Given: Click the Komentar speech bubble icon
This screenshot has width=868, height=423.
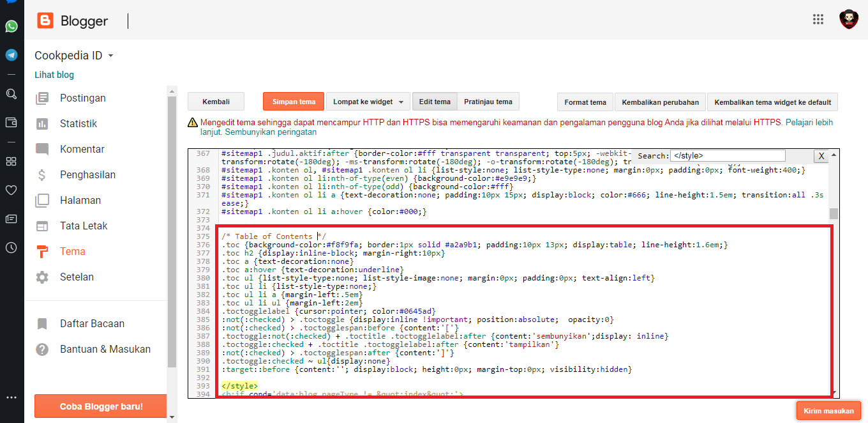Looking at the screenshot, I should (x=42, y=150).
